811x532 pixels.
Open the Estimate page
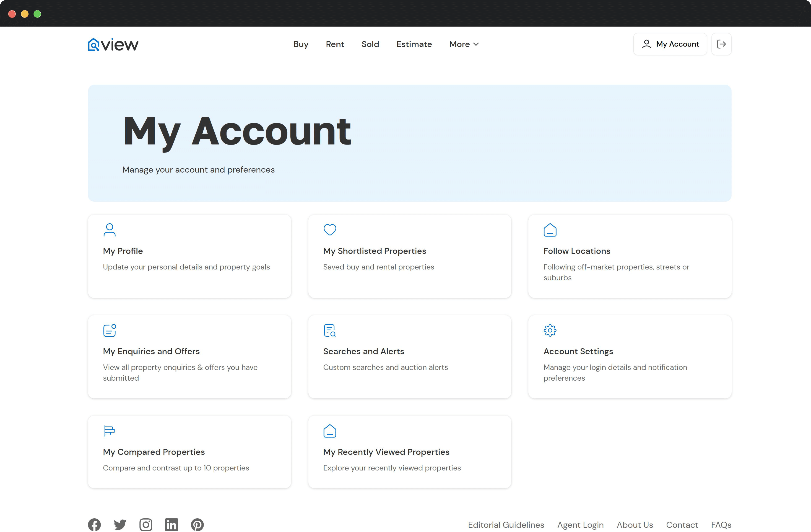click(x=414, y=44)
